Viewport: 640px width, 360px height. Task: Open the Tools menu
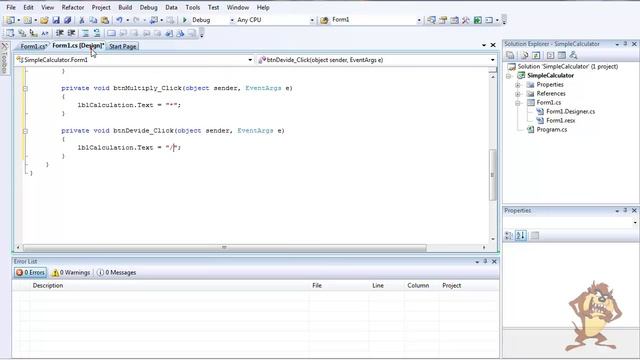[193, 7]
